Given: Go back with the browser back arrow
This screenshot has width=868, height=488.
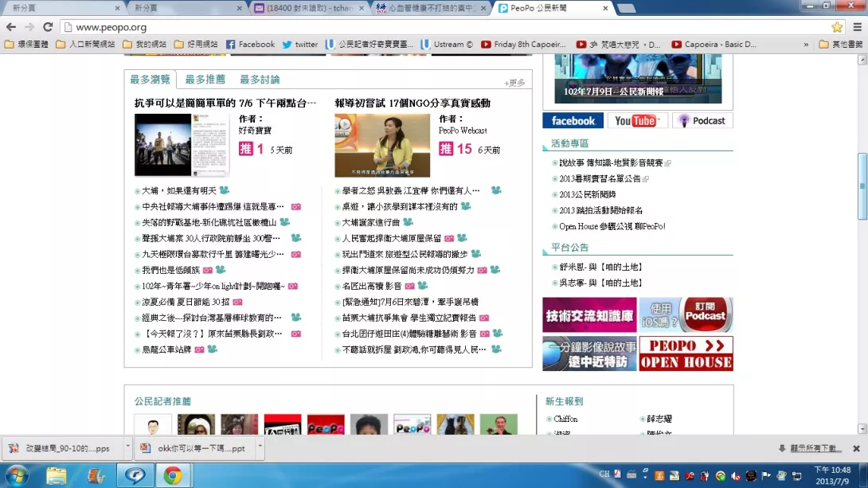Looking at the screenshot, I should pos(11,26).
